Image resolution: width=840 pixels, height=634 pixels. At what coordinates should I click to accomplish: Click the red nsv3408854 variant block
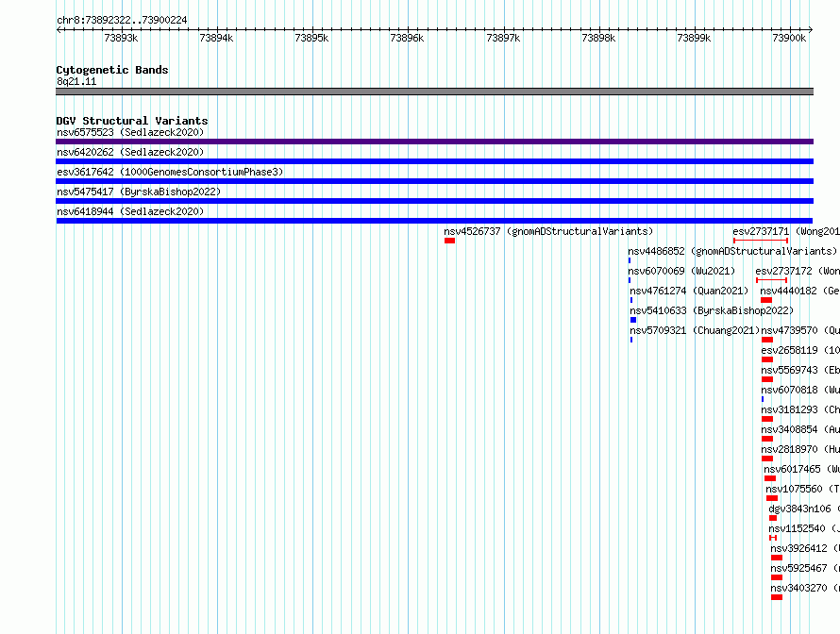[767, 439]
